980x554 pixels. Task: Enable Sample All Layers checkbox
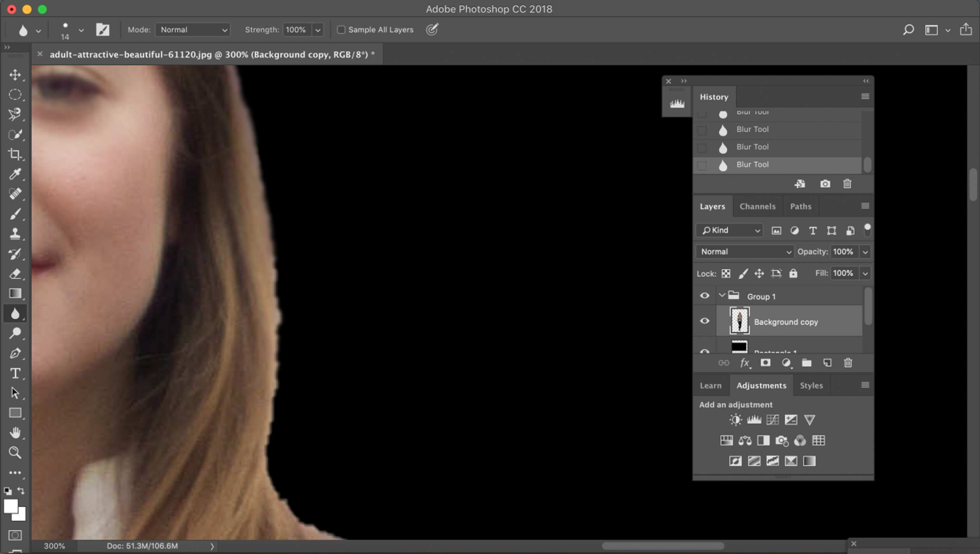341,30
